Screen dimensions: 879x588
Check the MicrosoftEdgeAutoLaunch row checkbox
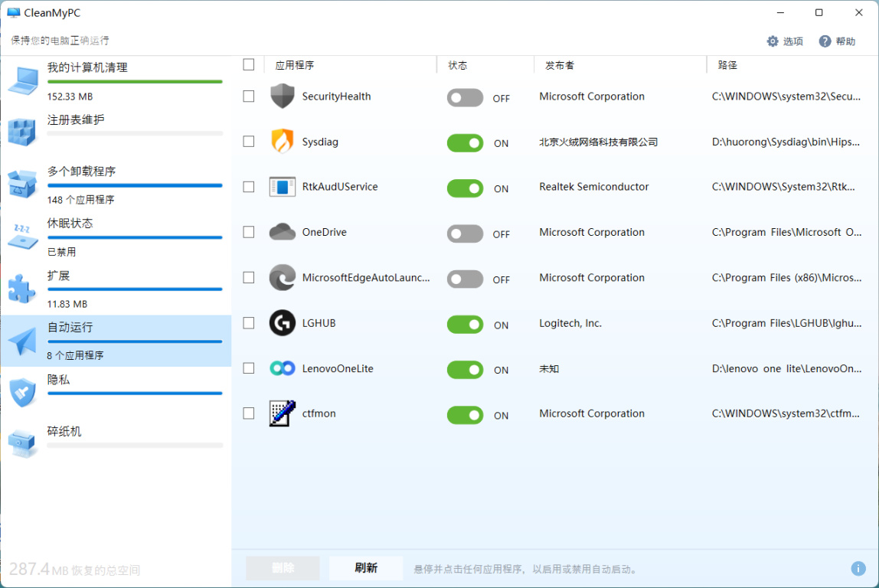[x=249, y=277]
